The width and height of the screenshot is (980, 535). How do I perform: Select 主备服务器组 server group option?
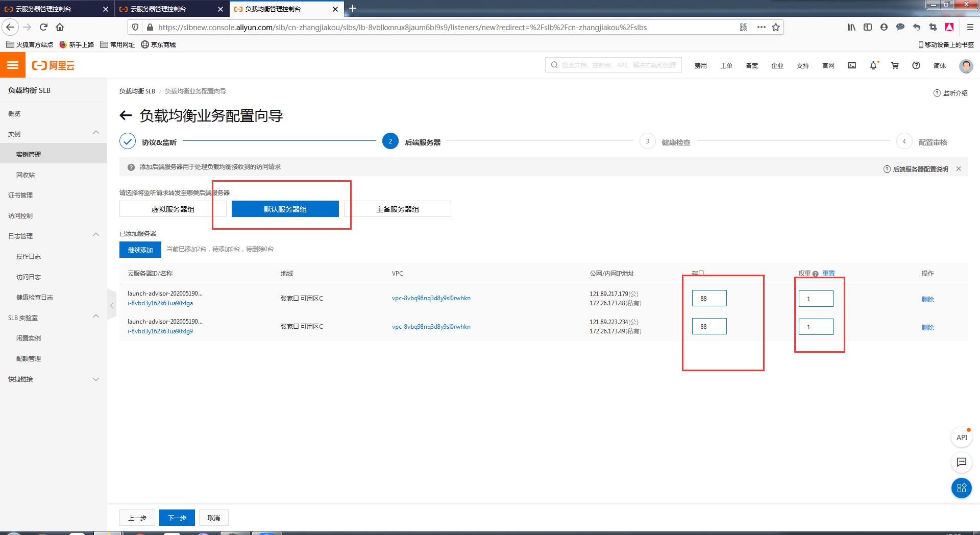click(x=397, y=209)
